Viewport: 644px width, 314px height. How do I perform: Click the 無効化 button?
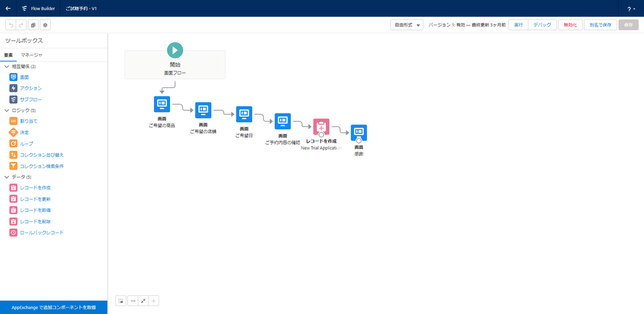(570, 25)
